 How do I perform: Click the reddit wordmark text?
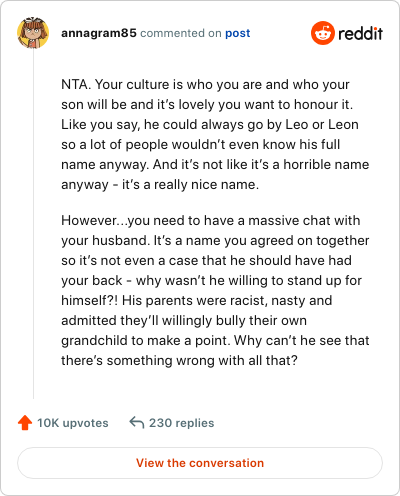coord(360,34)
